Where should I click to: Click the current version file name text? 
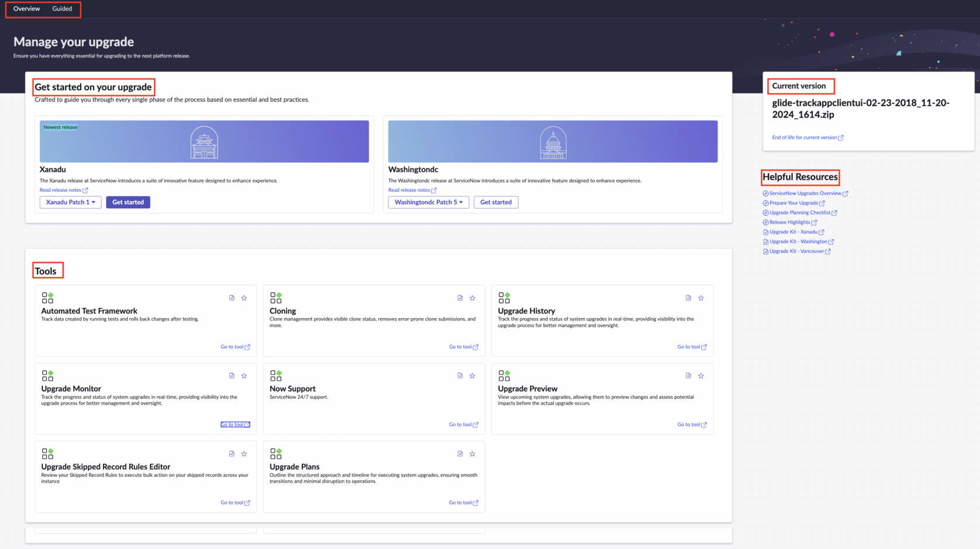tap(861, 109)
